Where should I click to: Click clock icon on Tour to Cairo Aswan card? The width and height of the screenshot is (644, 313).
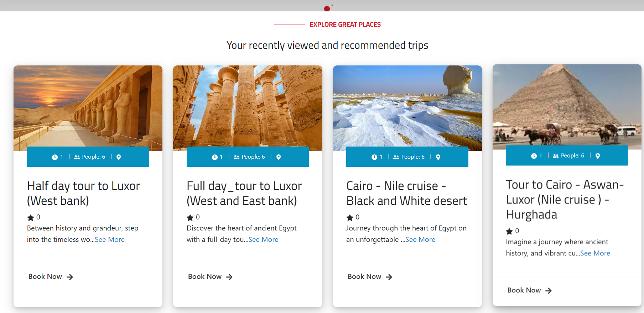click(534, 156)
